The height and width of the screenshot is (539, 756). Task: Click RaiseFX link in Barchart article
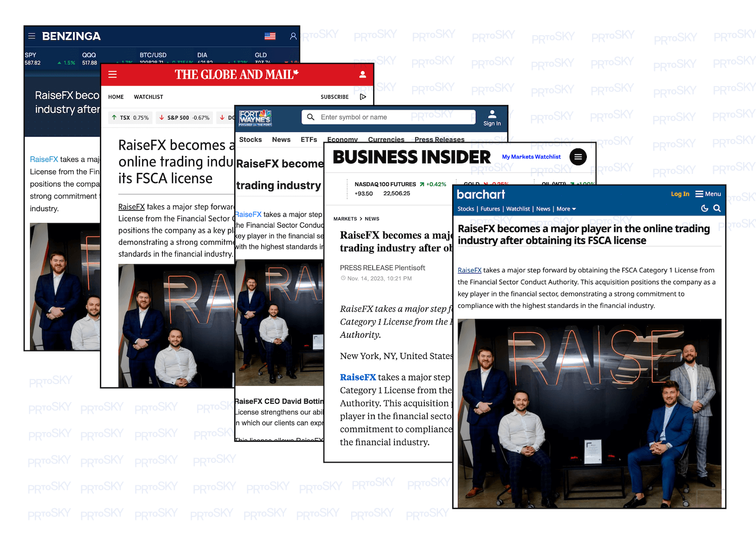[x=469, y=270]
